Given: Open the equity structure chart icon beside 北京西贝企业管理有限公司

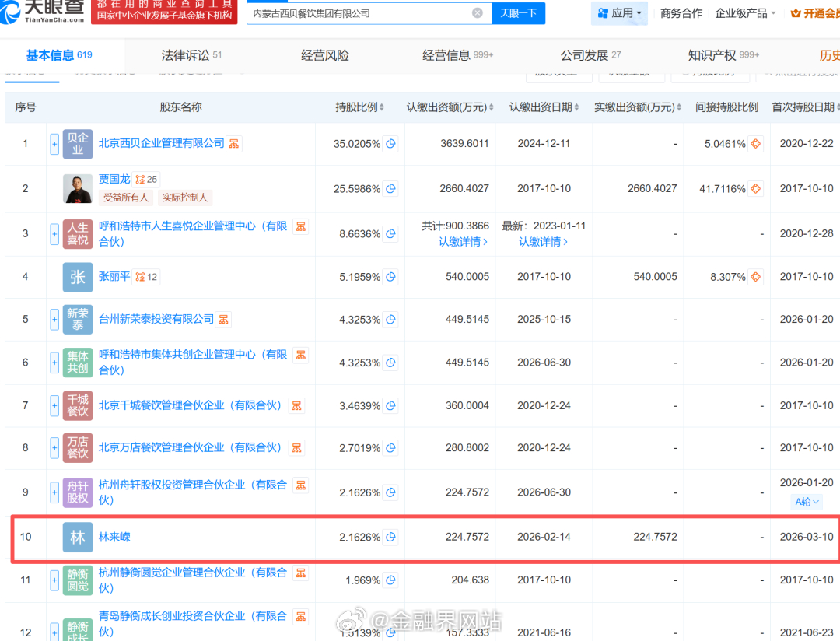Looking at the screenshot, I should [x=233, y=144].
